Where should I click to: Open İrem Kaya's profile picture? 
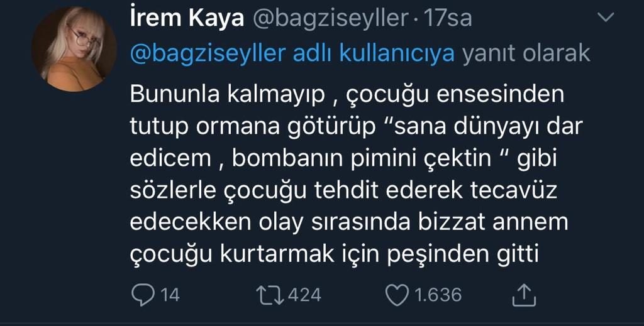[x=74, y=49]
